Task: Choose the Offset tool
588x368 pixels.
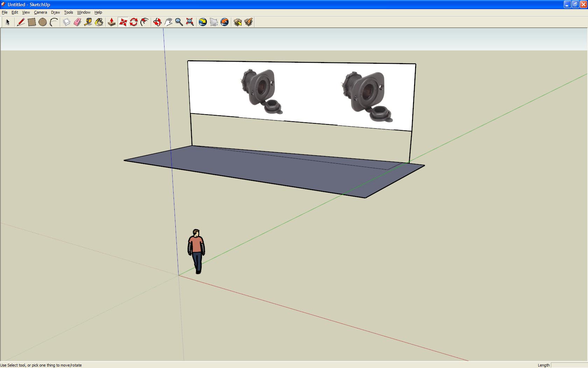Action: pos(145,22)
